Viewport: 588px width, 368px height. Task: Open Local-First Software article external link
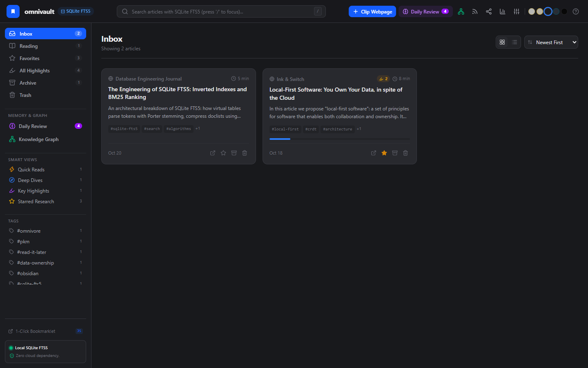coord(374,153)
